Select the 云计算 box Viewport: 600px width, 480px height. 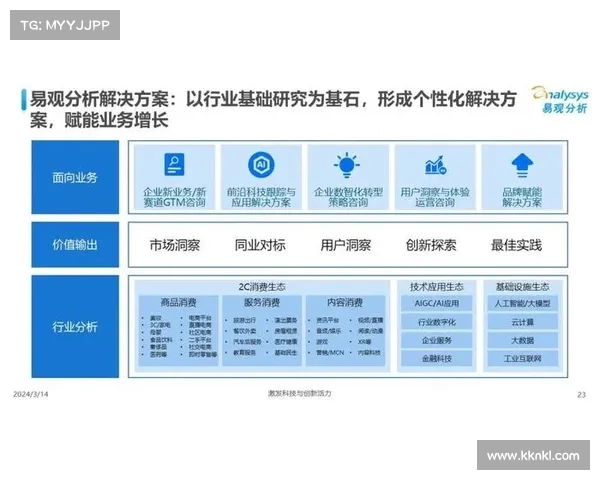(523, 322)
